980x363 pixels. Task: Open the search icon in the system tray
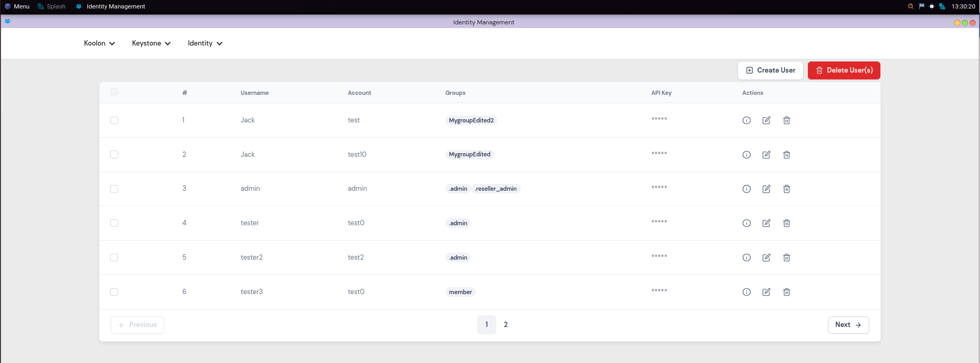pyautogui.click(x=911, y=6)
